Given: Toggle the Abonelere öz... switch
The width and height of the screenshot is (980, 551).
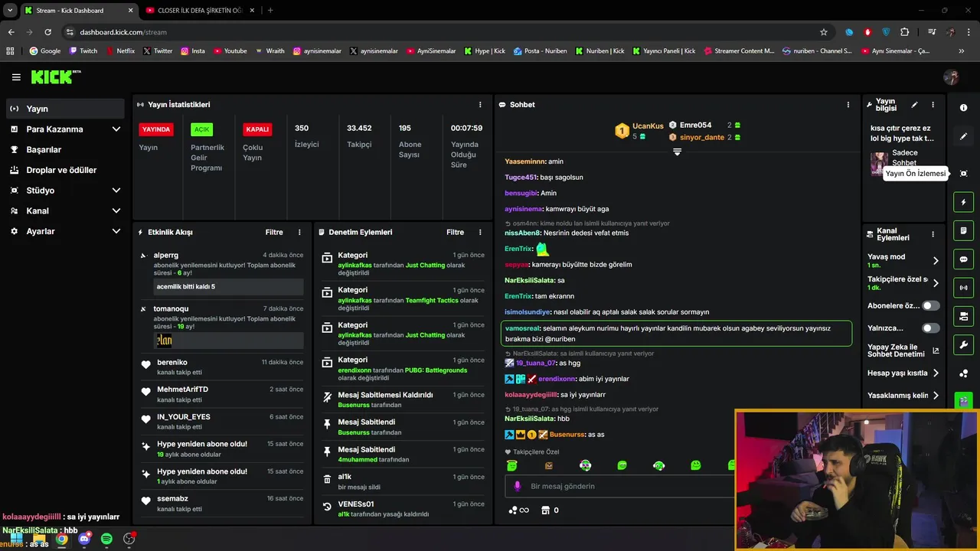Looking at the screenshot, I should 930,305.
